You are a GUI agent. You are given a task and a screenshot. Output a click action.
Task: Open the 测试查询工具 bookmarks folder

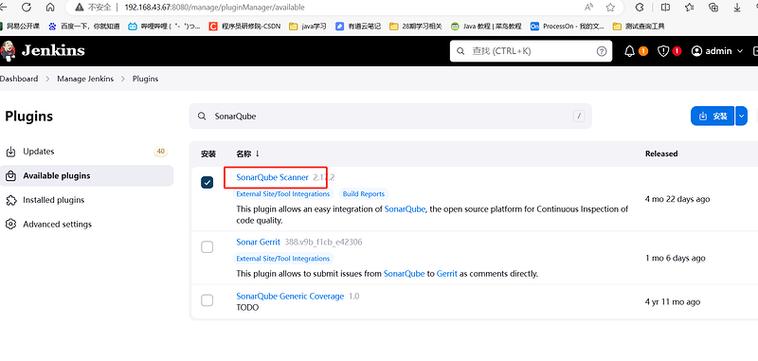(x=639, y=26)
